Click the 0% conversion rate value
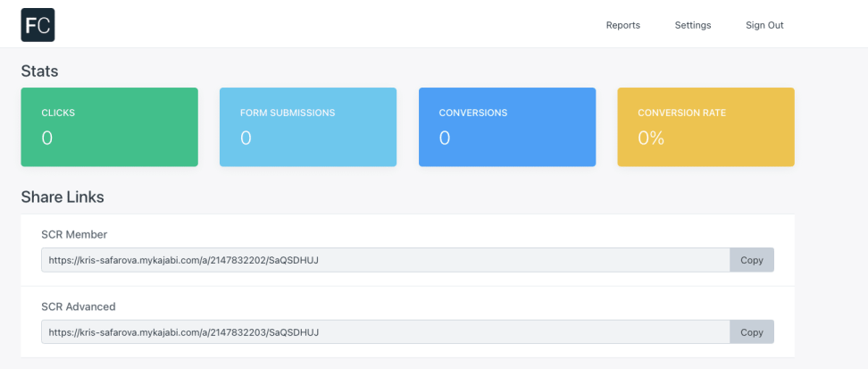Viewport: 868px width, 369px height. [651, 138]
